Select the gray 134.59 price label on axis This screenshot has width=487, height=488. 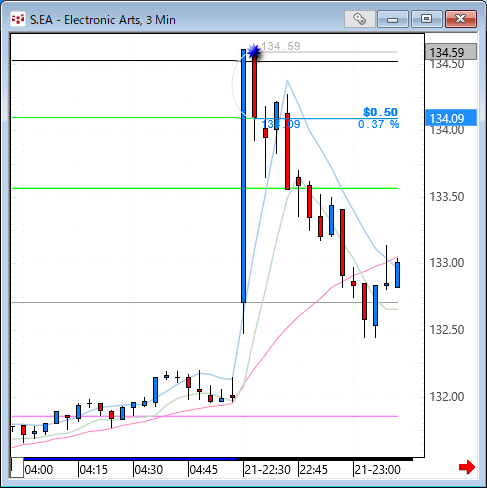point(451,52)
